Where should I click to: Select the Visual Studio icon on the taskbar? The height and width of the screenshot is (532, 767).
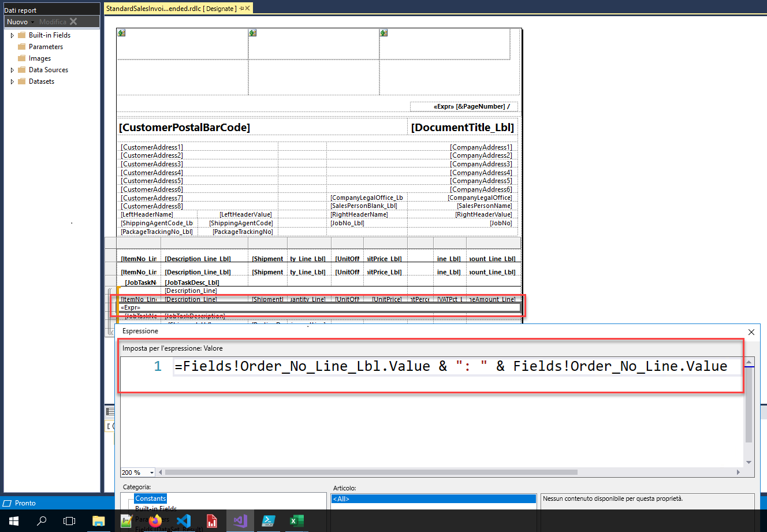240,521
